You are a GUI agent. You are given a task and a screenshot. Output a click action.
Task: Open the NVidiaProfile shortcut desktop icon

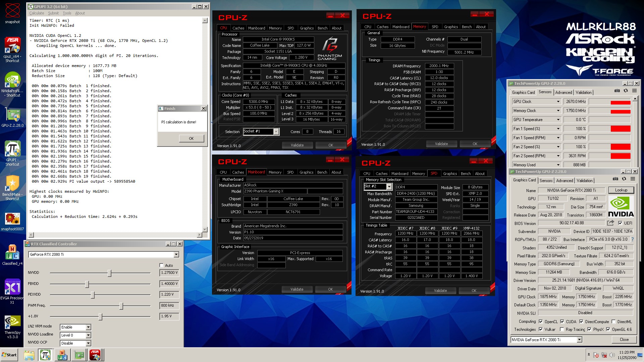(12, 84)
